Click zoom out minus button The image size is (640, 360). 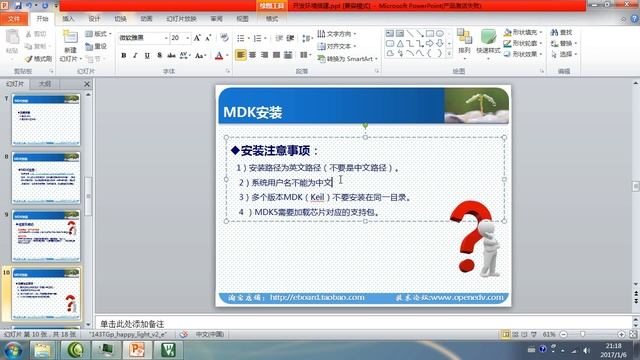(x=564, y=334)
